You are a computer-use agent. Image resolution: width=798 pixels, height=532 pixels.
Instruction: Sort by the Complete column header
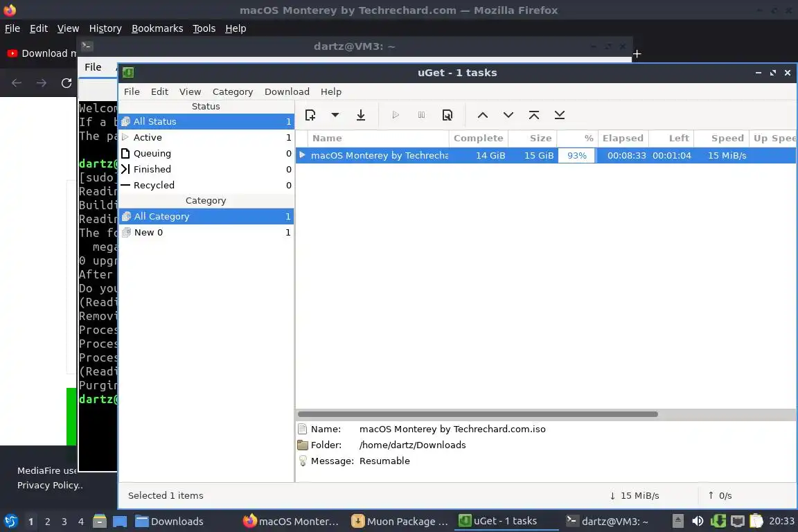coord(479,138)
